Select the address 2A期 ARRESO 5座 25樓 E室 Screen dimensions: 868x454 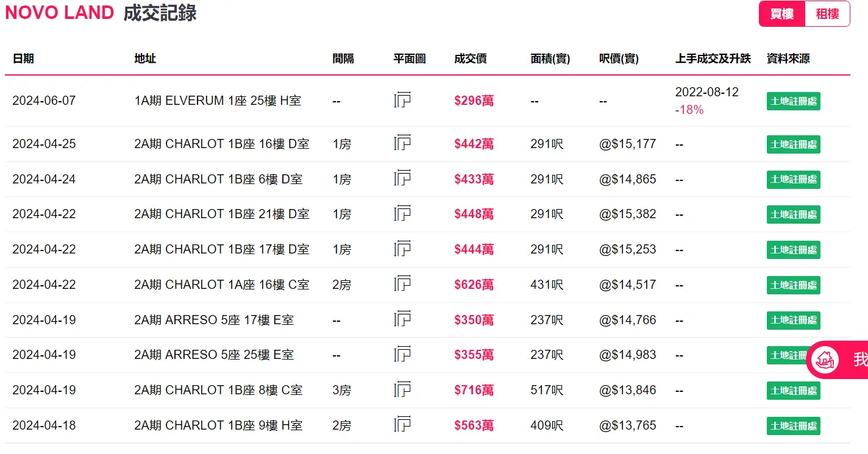coord(214,355)
